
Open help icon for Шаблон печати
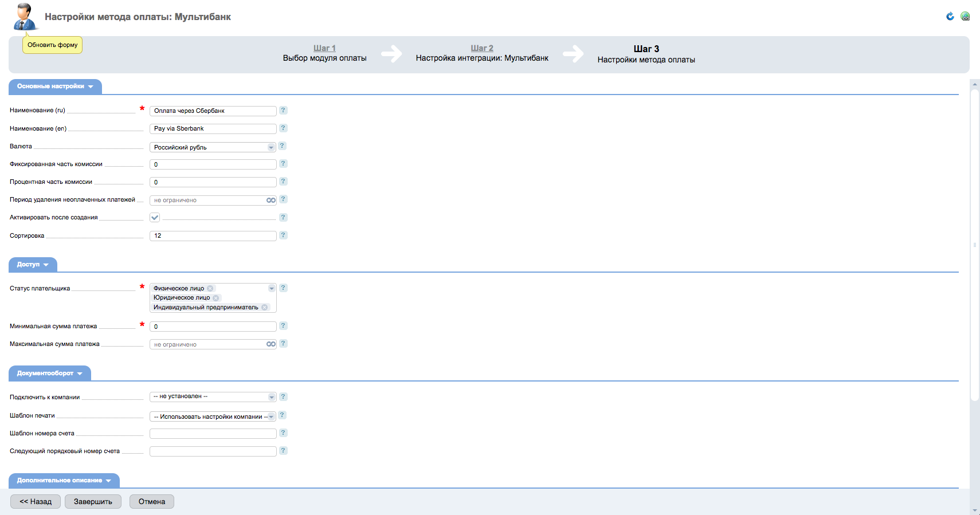click(282, 415)
